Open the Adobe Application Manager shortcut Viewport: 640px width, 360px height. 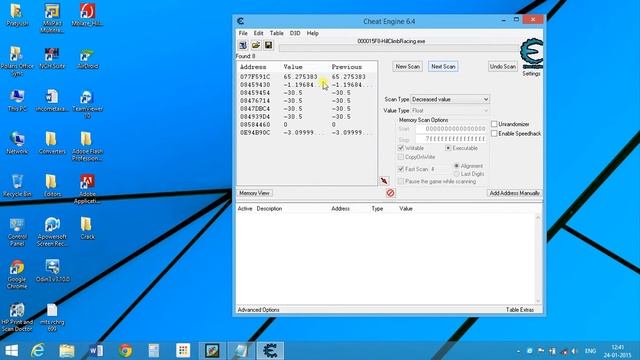point(87,189)
